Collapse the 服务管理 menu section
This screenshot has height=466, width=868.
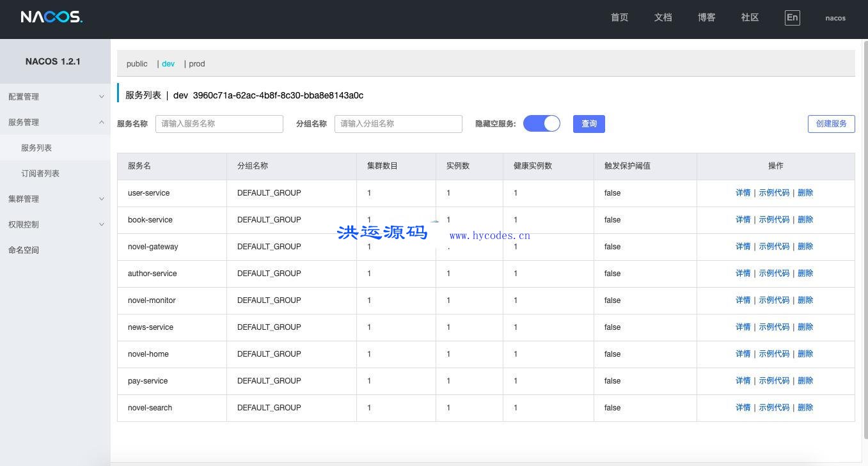[55, 122]
